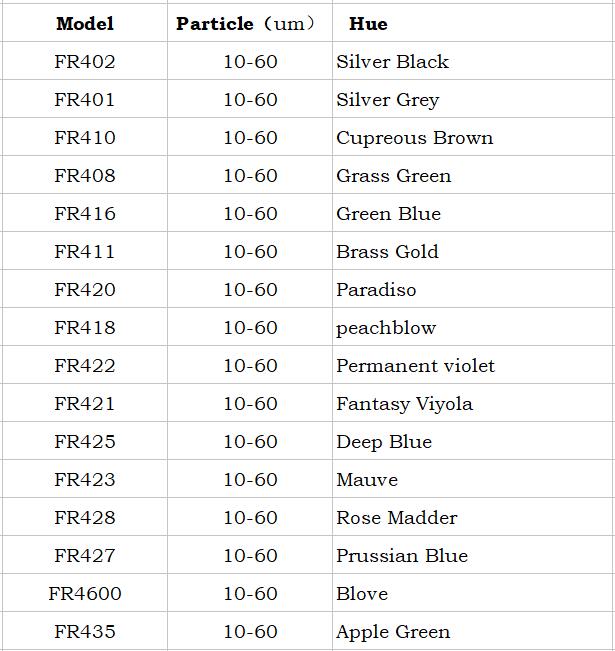Select the Hue header cell
The width and height of the screenshot is (615, 651).
[473, 23]
